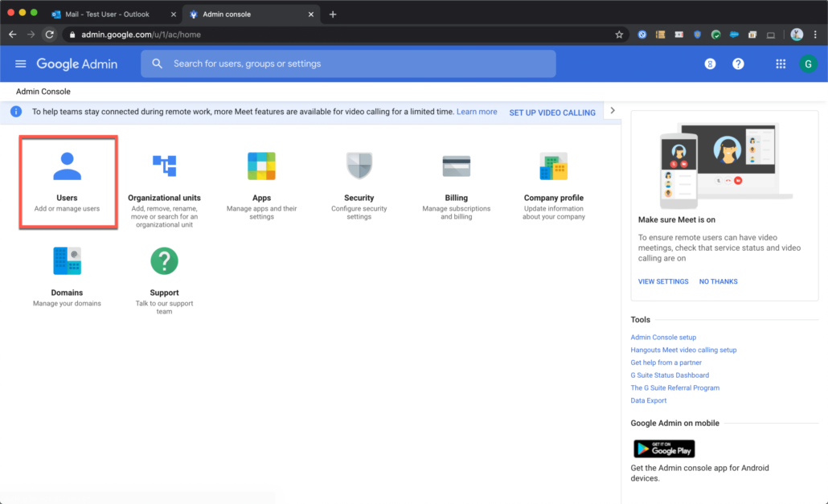Click 'Manage your domains' caption
Screen dimensions: 828x504
point(67,304)
